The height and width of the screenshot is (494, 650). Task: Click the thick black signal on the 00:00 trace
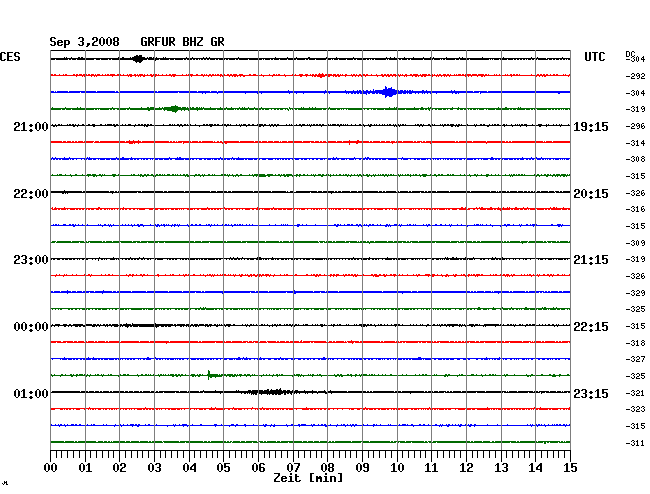143,325
